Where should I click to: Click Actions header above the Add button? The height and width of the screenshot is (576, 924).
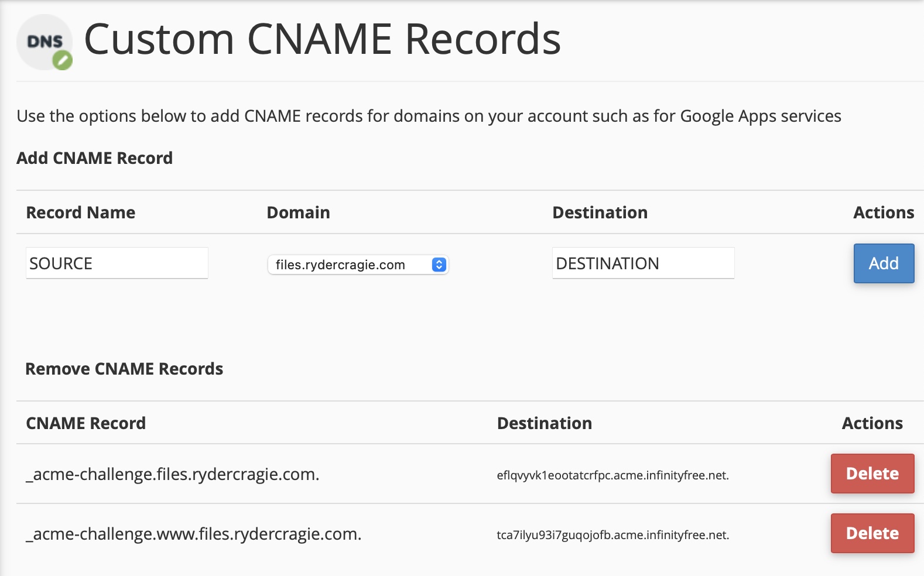(883, 212)
